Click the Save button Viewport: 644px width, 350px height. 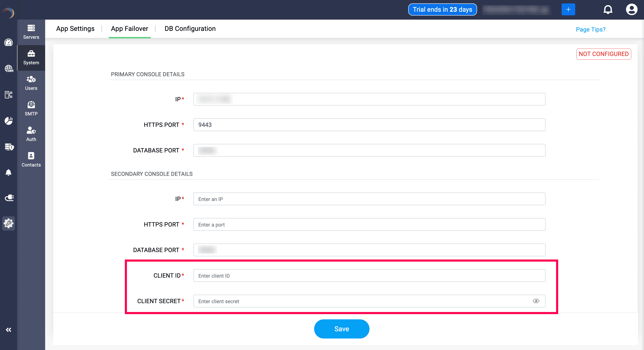(342, 329)
